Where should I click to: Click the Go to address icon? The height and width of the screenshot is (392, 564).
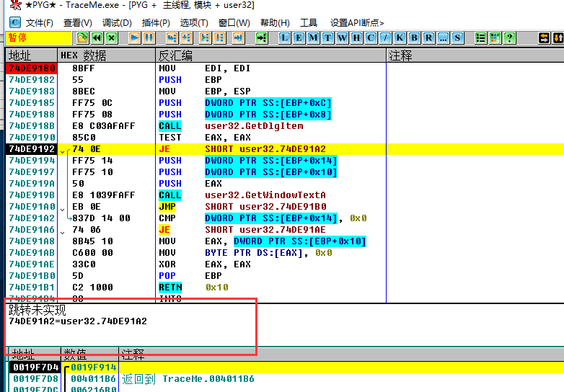point(262,37)
